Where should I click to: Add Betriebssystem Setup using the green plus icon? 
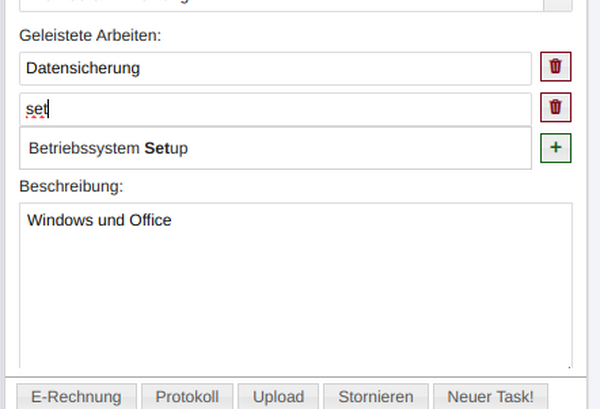556,148
